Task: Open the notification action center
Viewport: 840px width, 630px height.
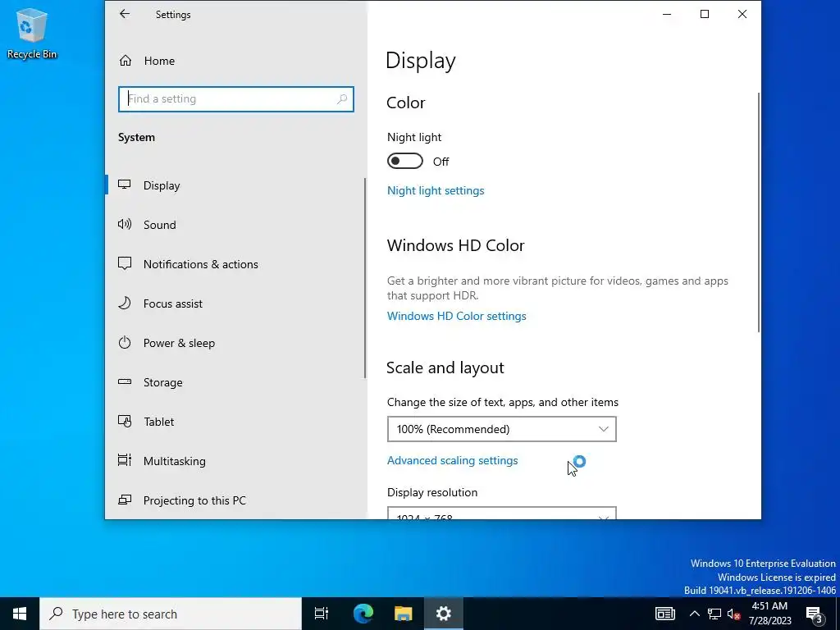Action: point(815,614)
